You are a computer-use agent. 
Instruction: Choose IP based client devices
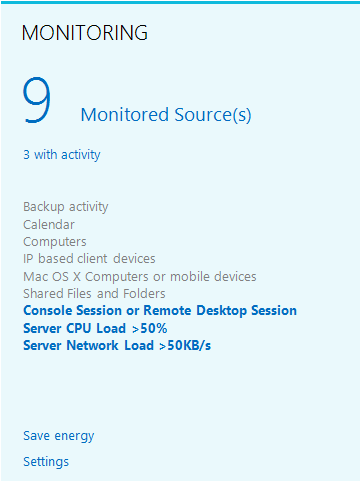89,259
